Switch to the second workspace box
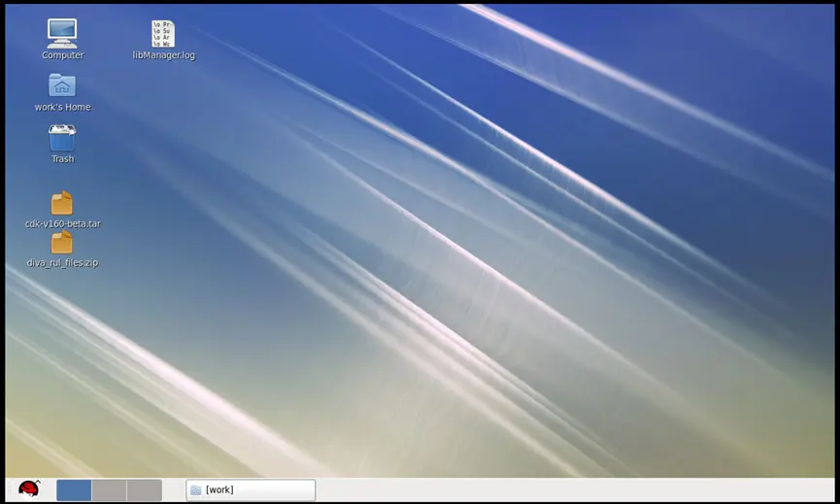The width and height of the screenshot is (840, 504). click(x=110, y=490)
